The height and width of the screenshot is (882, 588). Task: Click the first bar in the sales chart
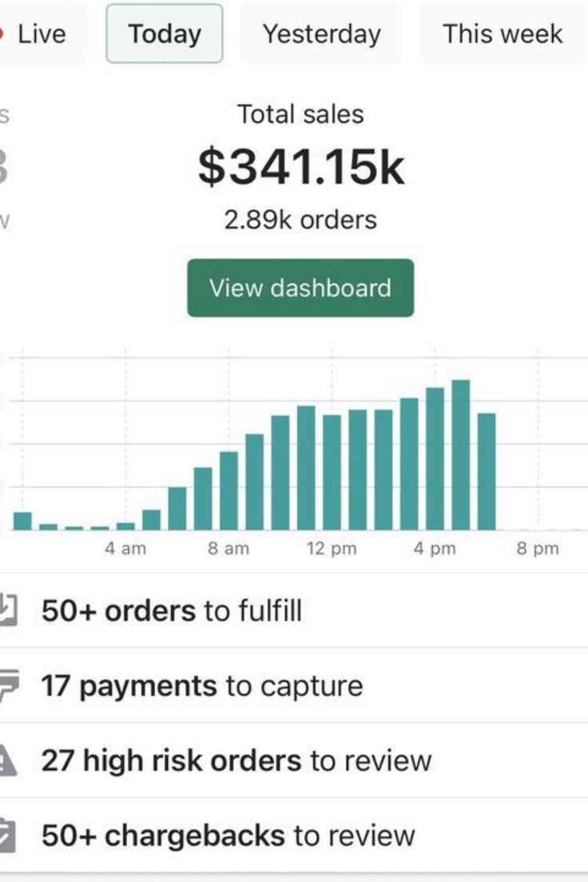pyautogui.click(x=22, y=521)
